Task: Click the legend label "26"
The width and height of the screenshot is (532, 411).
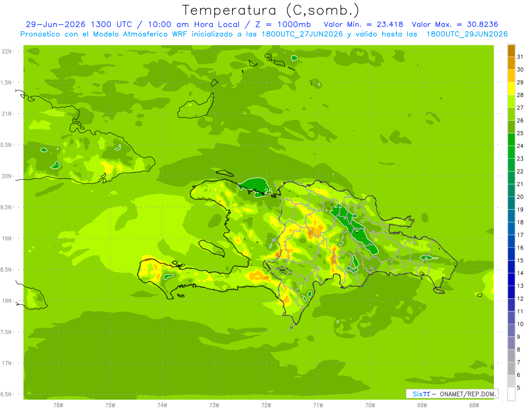Action: 520,121
